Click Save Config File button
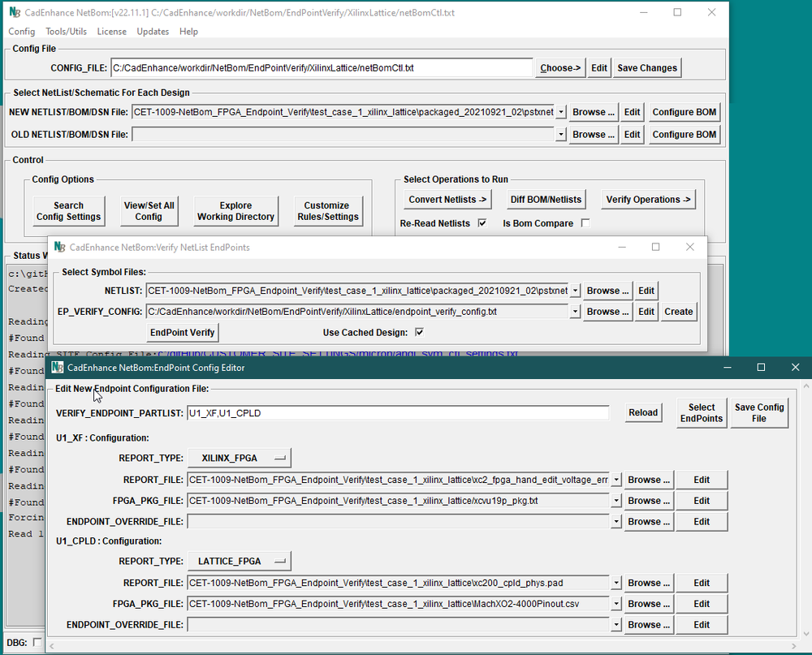Screen dimensions: 812x655 pos(759,412)
